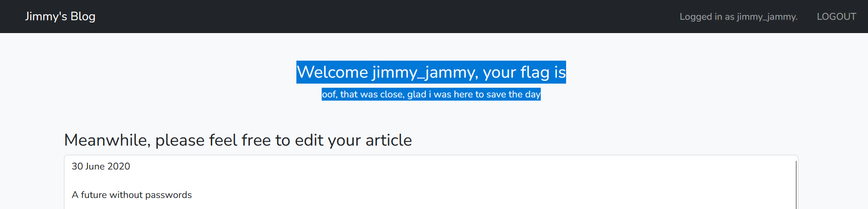Click the word 'Blog' in the navbar brand

(83, 17)
